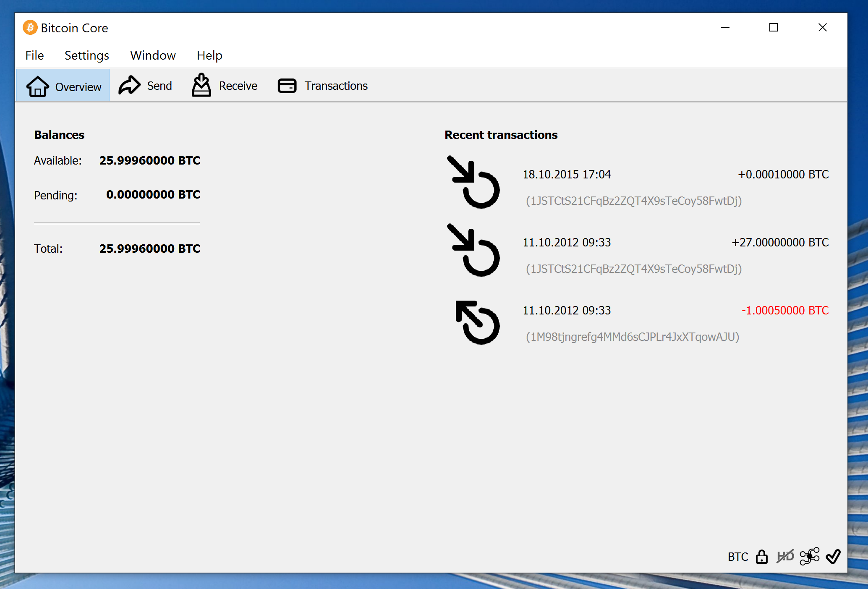Click incoming icon of 18.10.2015 transaction
This screenshot has width=868, height=589.
pos(473,182)
